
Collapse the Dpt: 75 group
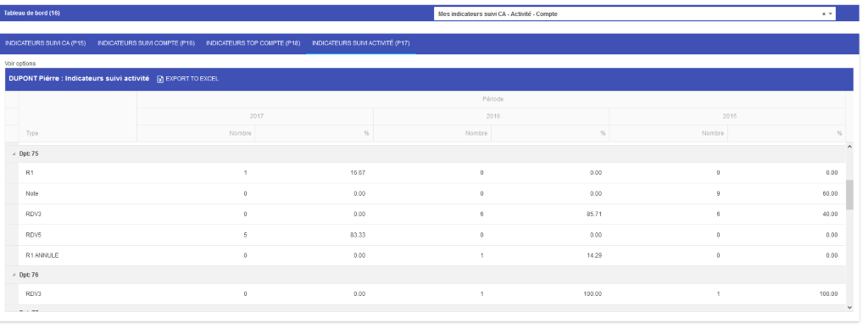click(x=14, y=154)
